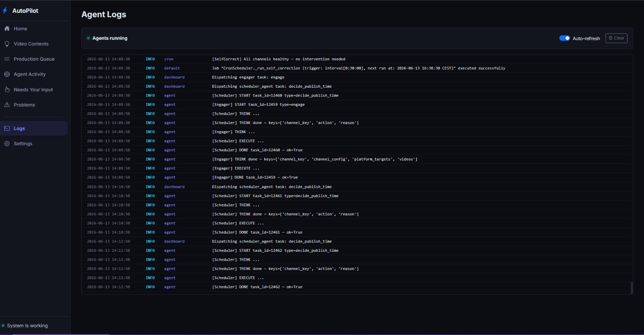This screenshot has height=335, width=644.
Task: Click the Auto-refresh label
Action: point(586,39)
